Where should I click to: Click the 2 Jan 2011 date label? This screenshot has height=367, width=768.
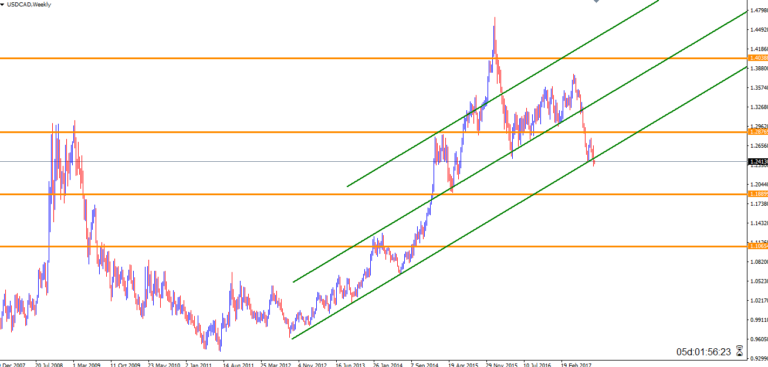coord(199,365)
